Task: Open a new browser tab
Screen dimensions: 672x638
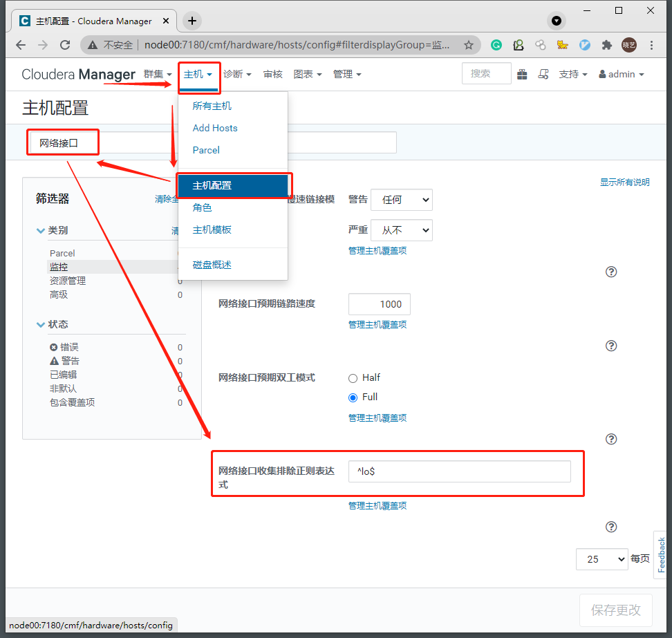Action: tap(192, 21)
